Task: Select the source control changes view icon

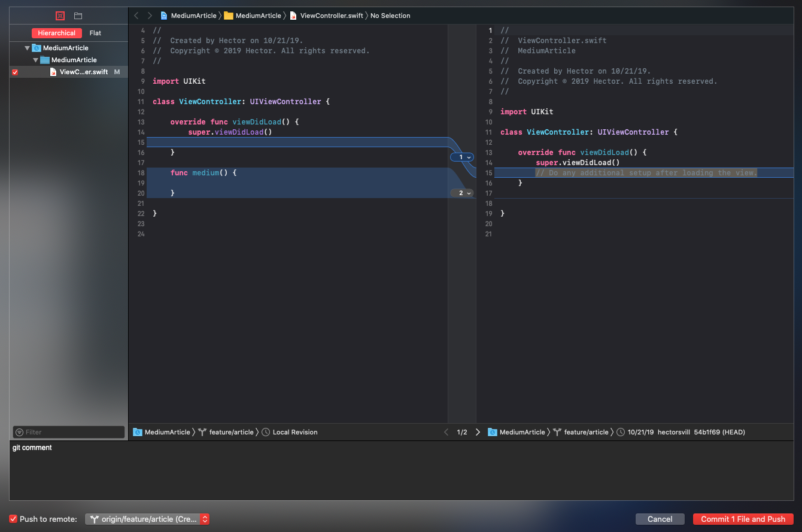Action: click(60, 16)
